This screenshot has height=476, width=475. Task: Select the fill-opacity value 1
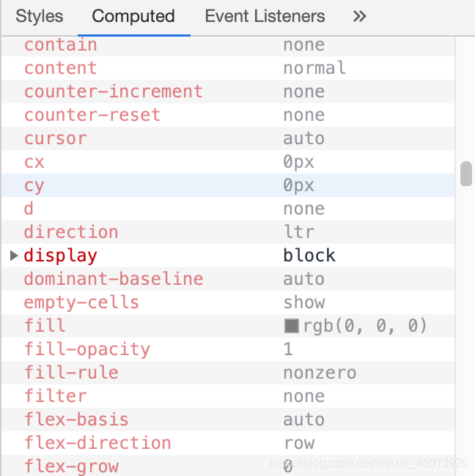288,349
